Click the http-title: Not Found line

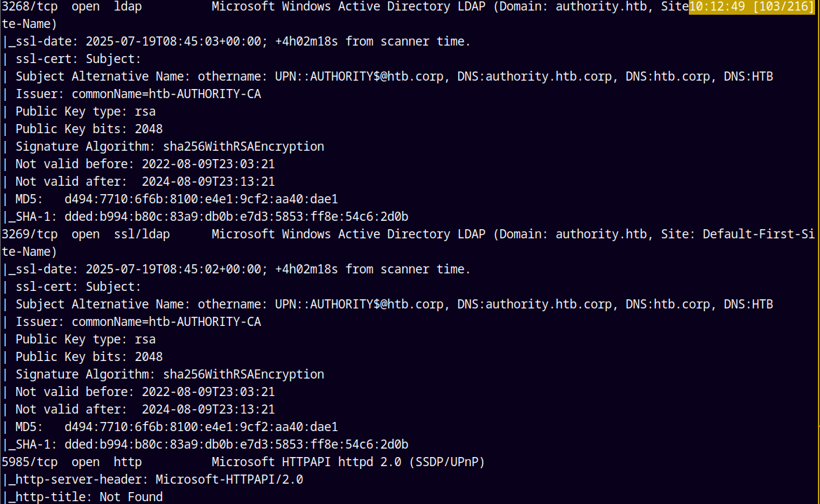click(x=82, y=497)
